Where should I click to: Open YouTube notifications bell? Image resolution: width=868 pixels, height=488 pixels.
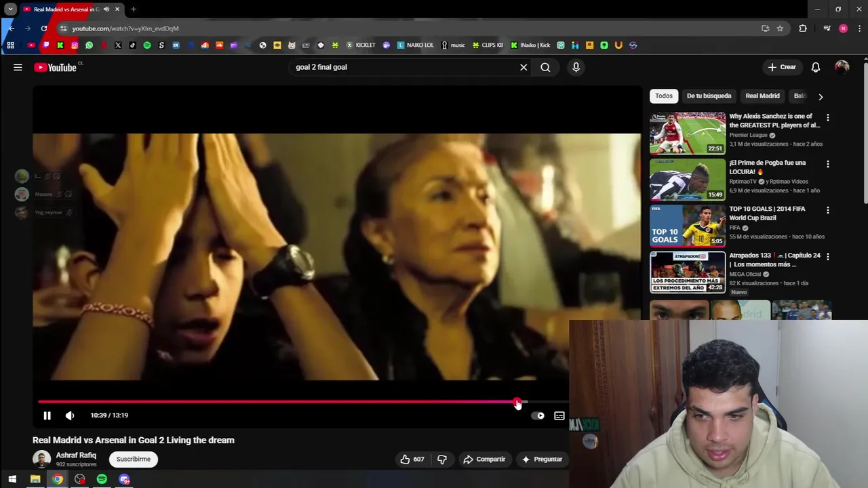click(816, 67)
